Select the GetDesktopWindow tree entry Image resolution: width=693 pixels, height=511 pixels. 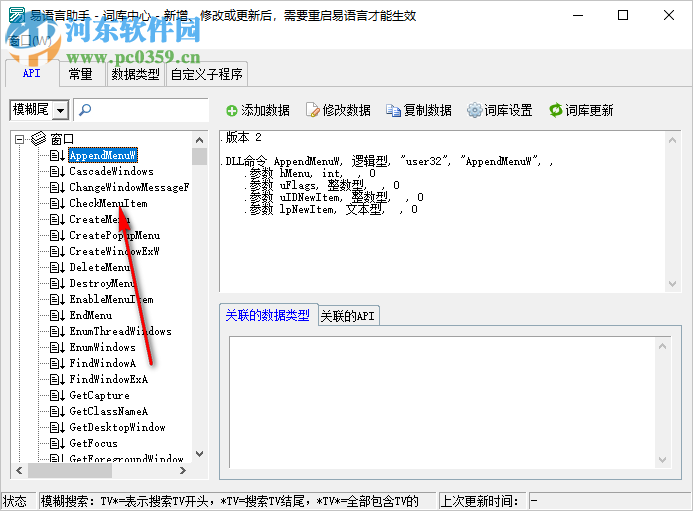coord(117,427)
